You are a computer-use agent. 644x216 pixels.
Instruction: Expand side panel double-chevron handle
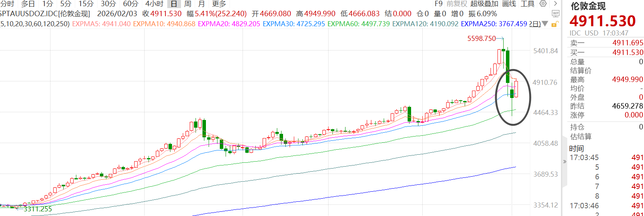coord(565,162)
